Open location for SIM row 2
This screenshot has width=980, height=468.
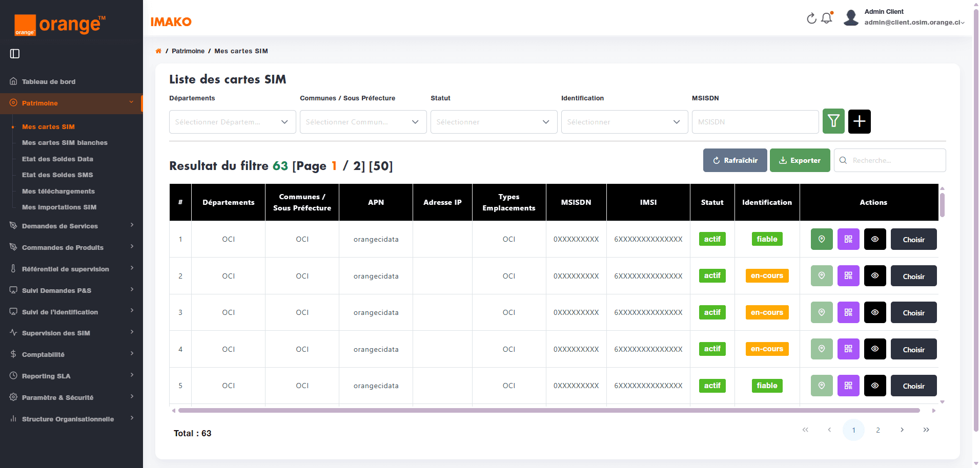[822, 276]
